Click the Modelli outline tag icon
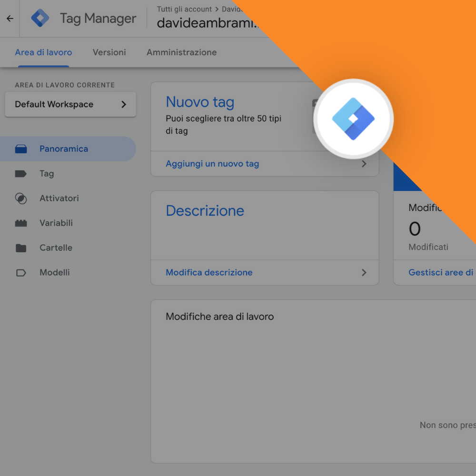 [21, 273]
